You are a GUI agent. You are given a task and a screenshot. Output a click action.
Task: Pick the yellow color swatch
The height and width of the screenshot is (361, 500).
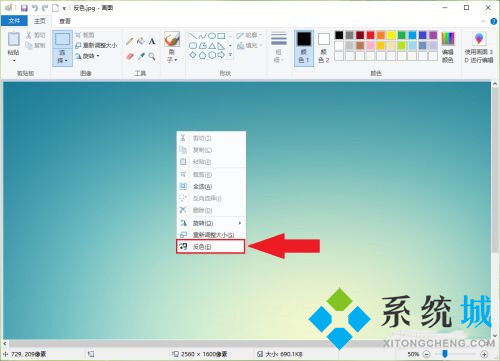[391, 35]
